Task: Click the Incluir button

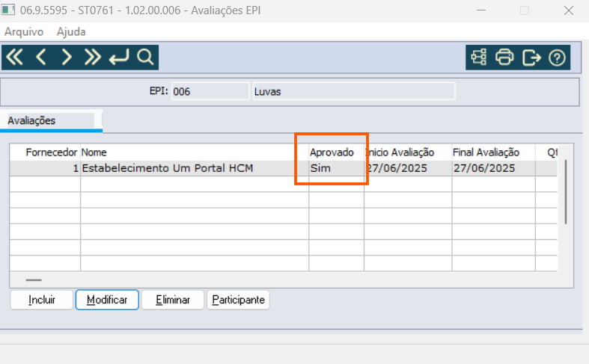Action: tap(42, 300)
